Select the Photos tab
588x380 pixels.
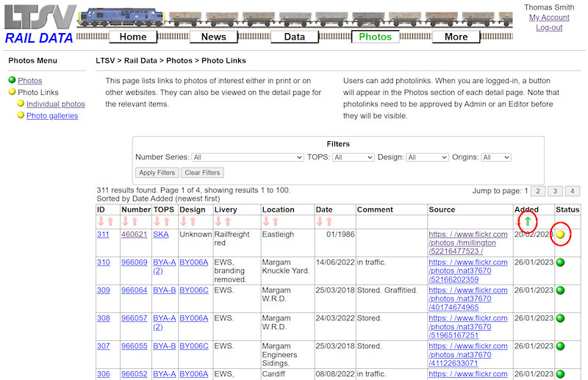coord(375,37)
